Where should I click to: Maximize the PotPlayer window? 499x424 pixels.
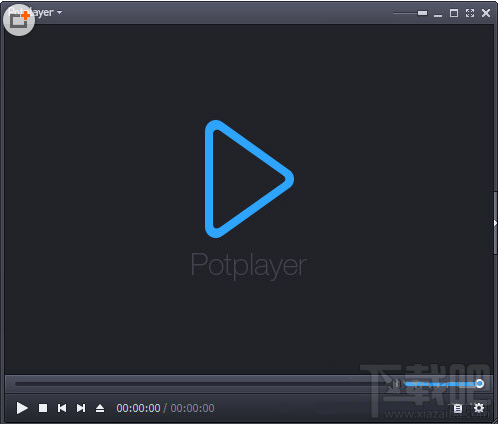pos(454,13)
